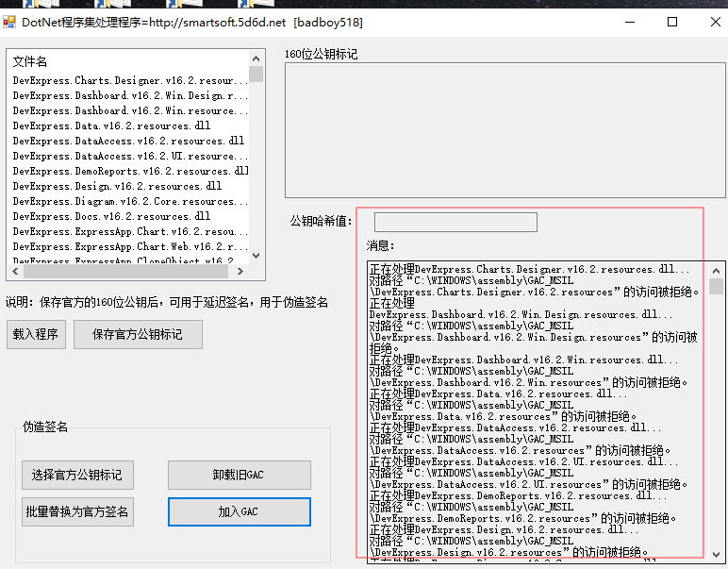Select DevExpress.Design.v16.2.resources.dll in file list
The width and height of the screenshot is (728, 569).
[117, 186]
